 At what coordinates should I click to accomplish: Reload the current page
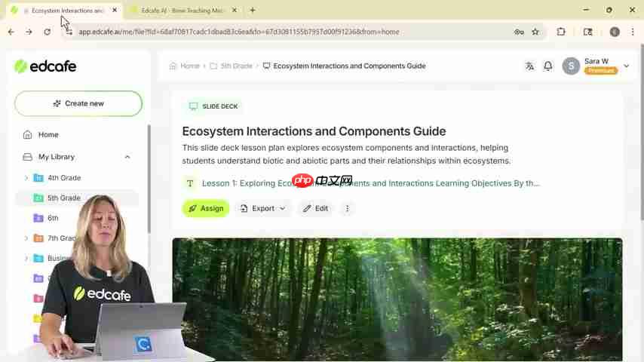pyautogui.click(x=48, y=32)
